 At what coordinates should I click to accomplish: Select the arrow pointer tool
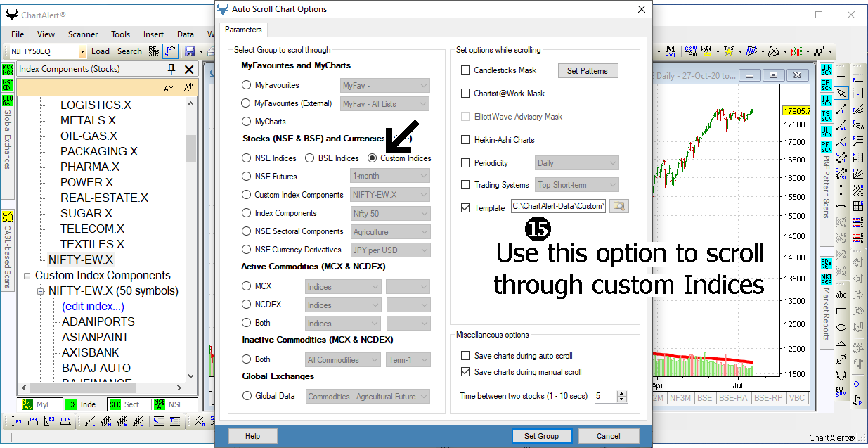click(841, 93)
